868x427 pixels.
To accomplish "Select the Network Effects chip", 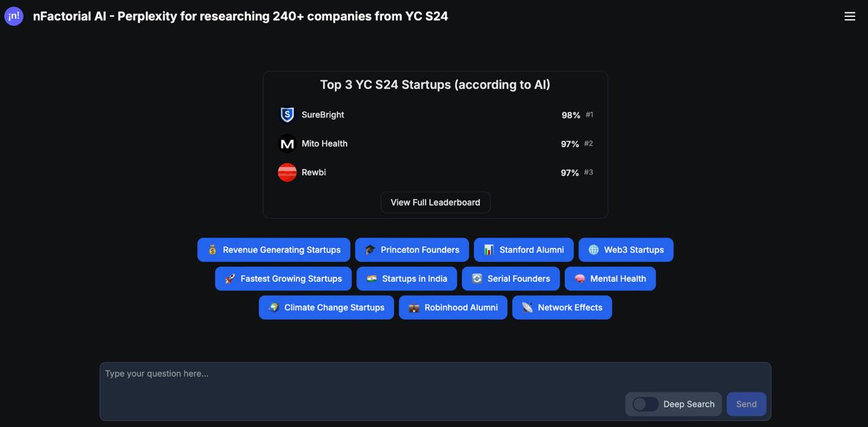I will (x=562, y=308).
